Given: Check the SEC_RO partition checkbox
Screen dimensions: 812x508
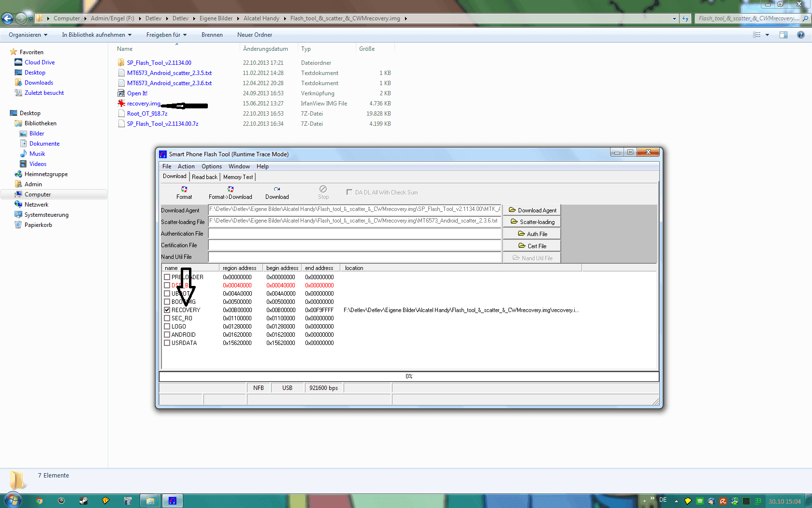Looking at the screenshot, I should coord(167,318).
